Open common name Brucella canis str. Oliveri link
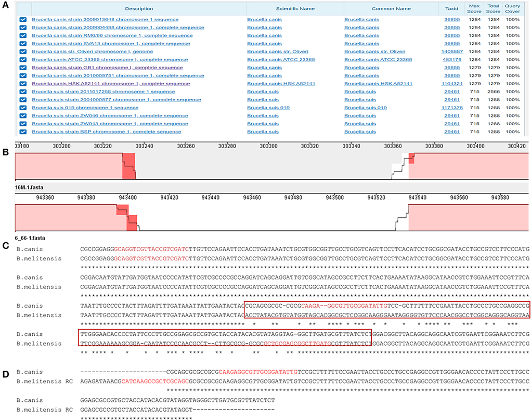 [x=375, y=52]
